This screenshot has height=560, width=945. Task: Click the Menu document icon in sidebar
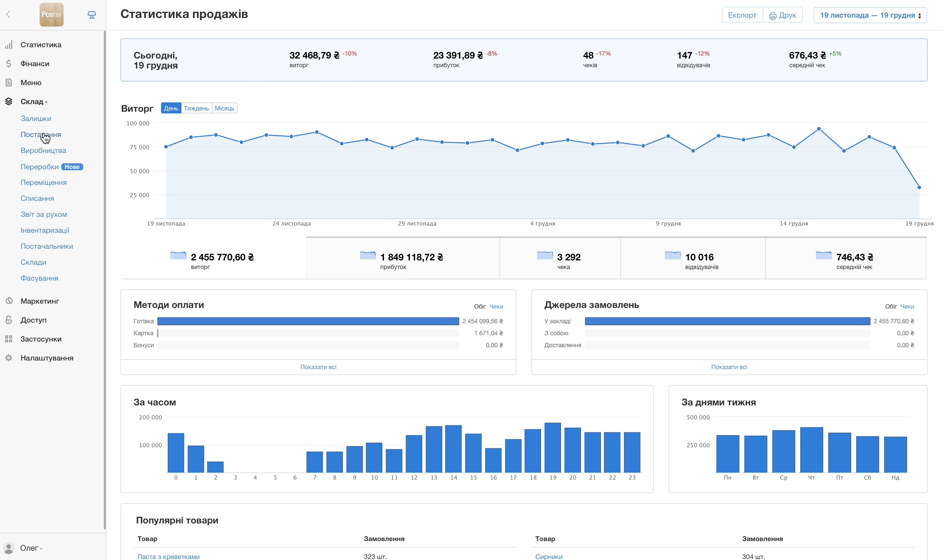pos(9,83)
